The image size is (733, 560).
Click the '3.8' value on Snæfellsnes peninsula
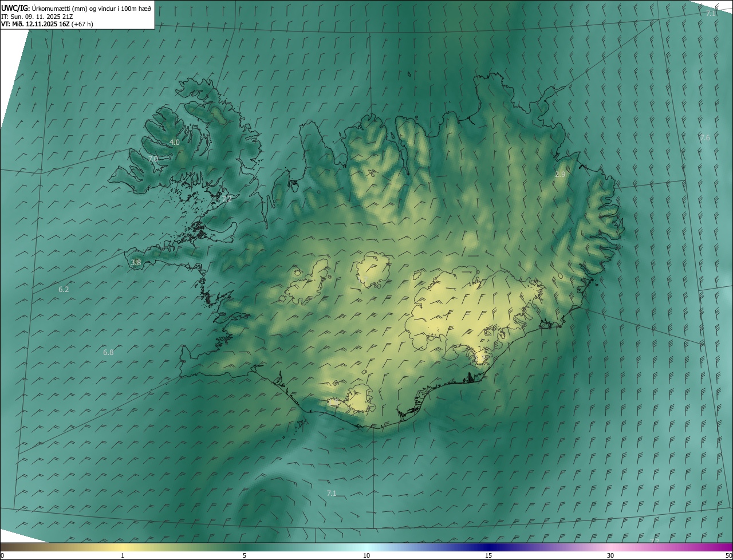[x=136, y=262]
